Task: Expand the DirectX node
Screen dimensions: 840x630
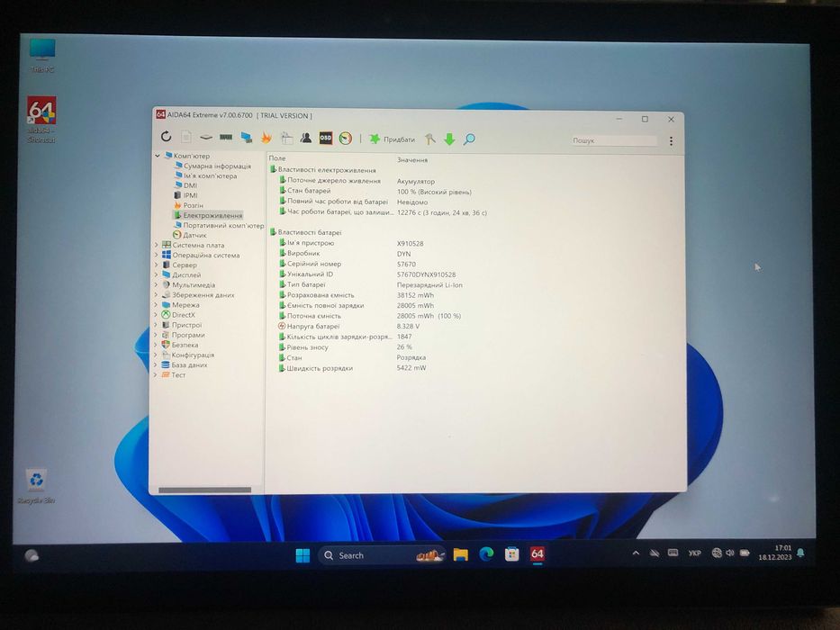Action: coord(157,315)
